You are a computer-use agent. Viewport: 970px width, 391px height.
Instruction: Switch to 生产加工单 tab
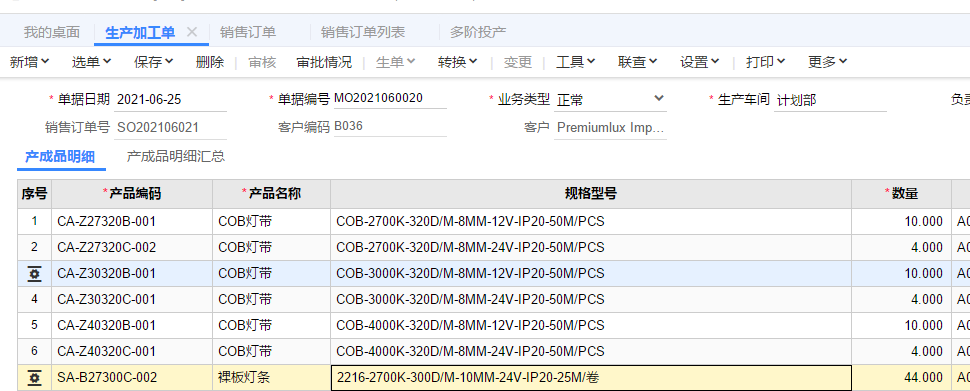pos(140,32)
